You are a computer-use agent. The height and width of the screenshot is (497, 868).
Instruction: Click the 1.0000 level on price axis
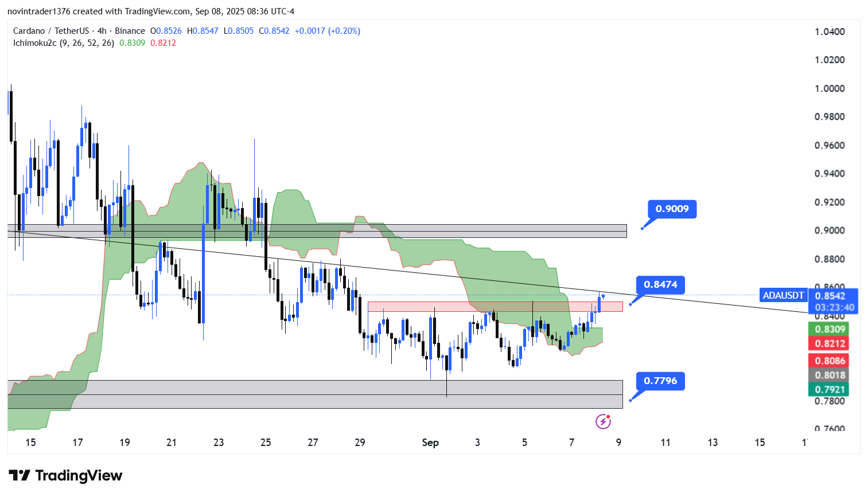point(830,88)
